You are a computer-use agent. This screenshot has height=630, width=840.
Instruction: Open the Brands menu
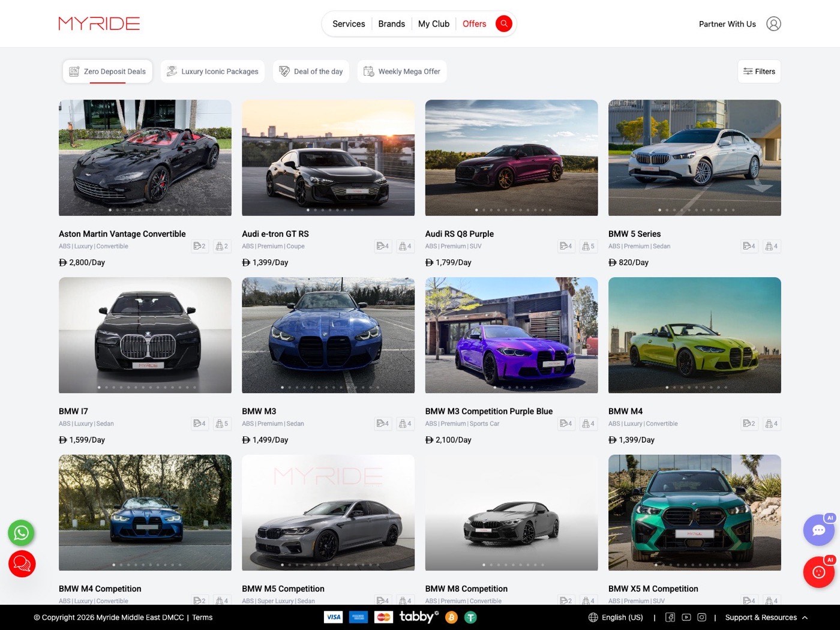coord(391,24)
